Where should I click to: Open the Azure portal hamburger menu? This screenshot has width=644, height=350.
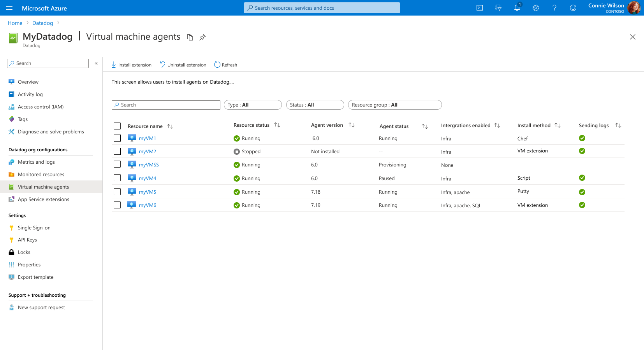coord(9,8)
